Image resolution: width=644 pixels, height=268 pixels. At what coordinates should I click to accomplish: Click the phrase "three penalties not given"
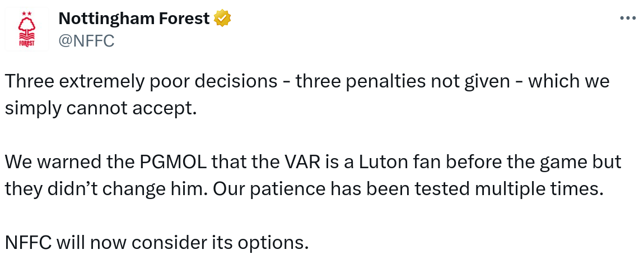coord(402,81)
